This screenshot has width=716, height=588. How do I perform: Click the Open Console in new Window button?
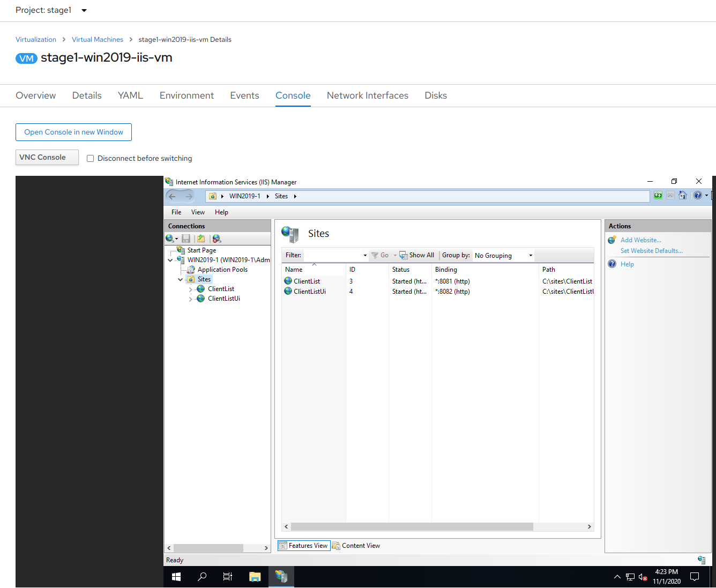tap(73, 132)
